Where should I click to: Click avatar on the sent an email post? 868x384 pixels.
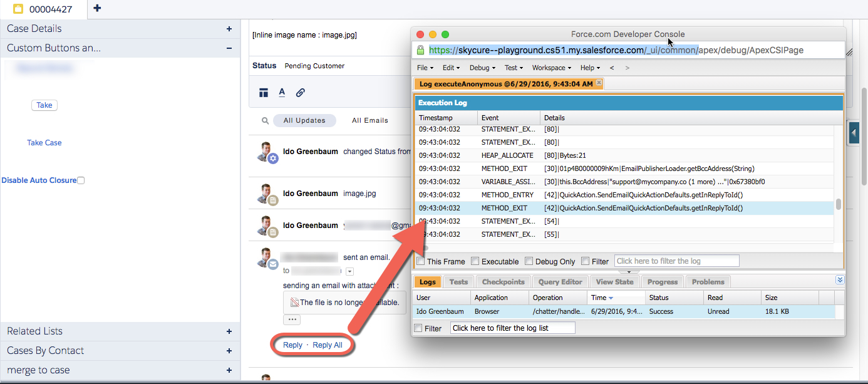coord(267,258)
